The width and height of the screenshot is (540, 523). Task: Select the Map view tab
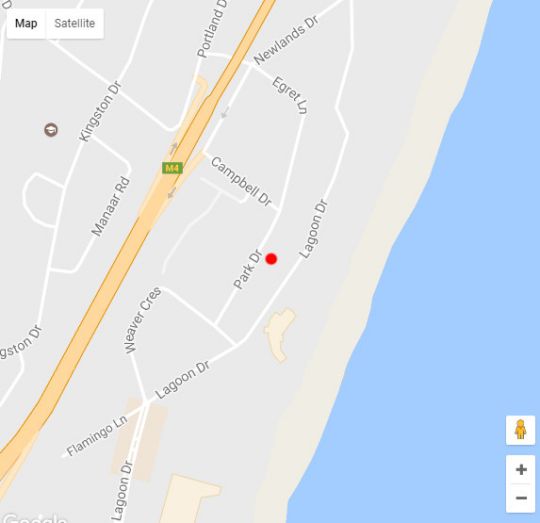tap(26, 23)
